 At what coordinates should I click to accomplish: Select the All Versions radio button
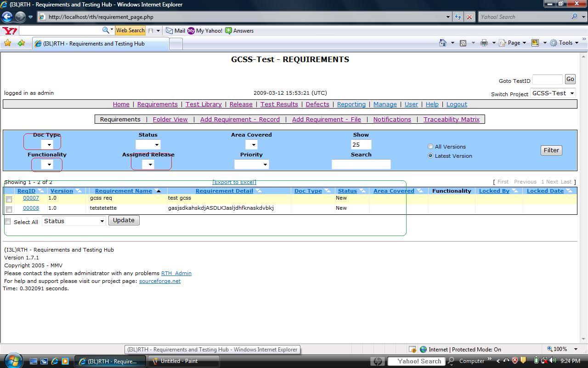pyautogui.click(x=430, y=146)
